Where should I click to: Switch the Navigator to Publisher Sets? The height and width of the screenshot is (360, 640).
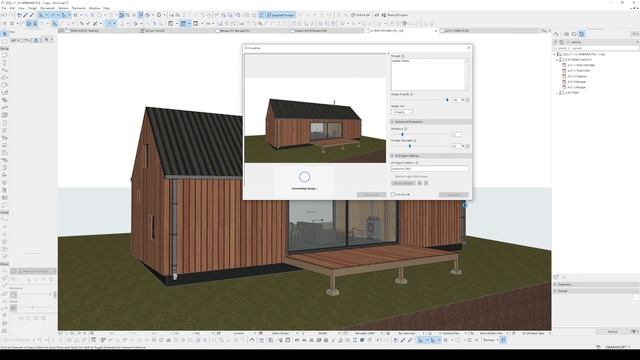tap(582, 34)
